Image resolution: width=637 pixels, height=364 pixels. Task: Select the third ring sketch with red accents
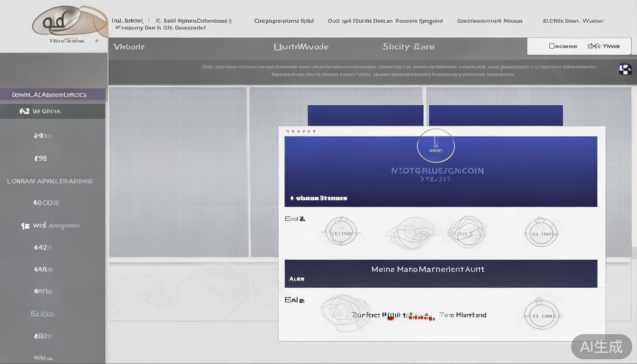coord(467,232)
